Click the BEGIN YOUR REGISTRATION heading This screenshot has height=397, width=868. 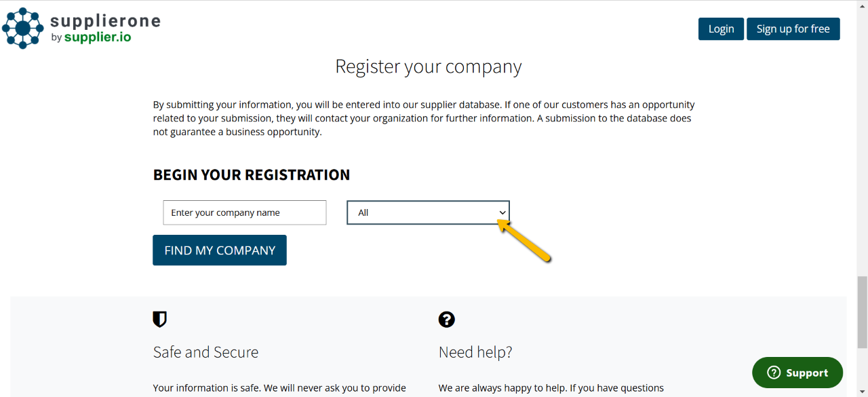coord(252,174)
